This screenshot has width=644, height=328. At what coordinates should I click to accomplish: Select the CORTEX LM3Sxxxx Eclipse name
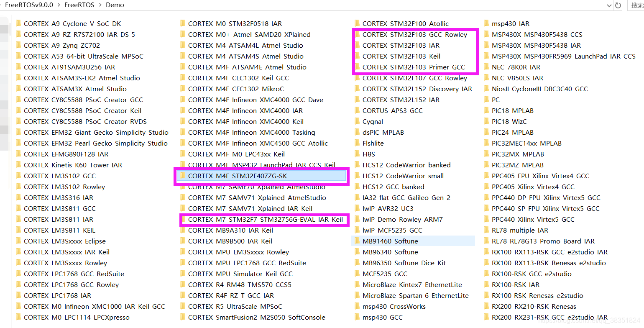[x=65, y=241]
